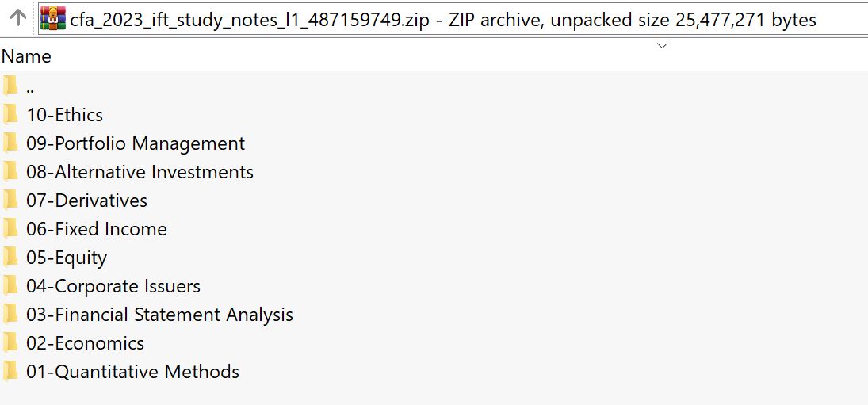Select the 09-Portfolio Management folder name
The image size is (868, 405).
click(x=136, y=143)
